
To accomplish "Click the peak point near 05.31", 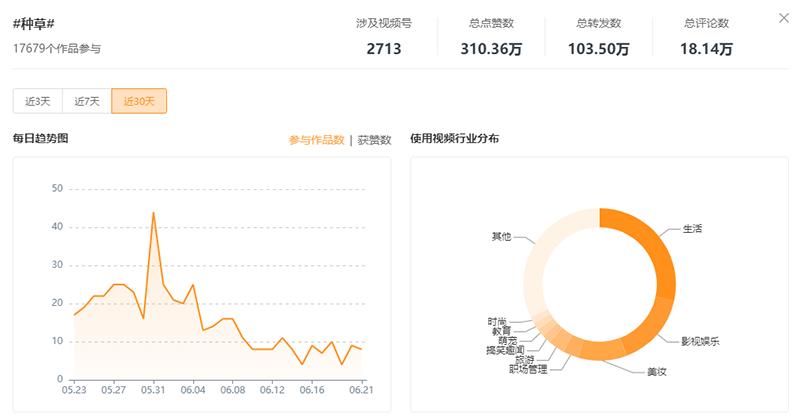I will coord(153,212).
